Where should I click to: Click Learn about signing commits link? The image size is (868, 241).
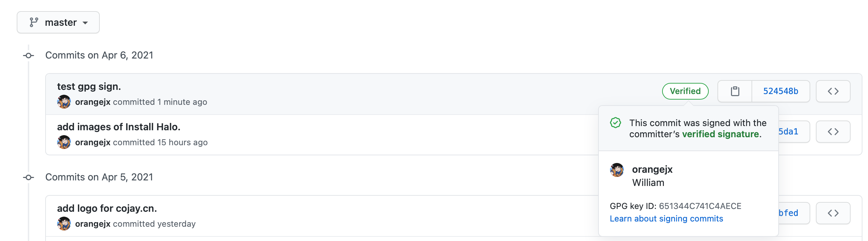point(666,219)
